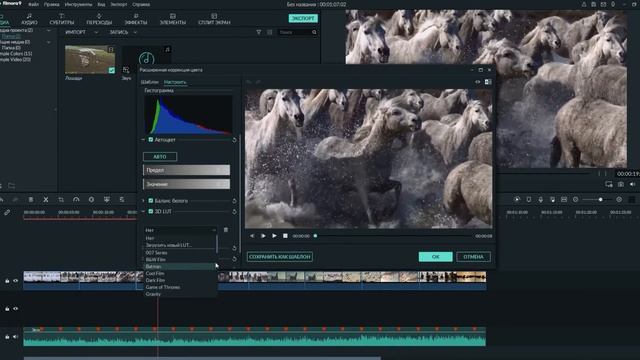Click the snapshot camera icon under main preview
Screen dimensions: 640x360
tap(621, 184)
